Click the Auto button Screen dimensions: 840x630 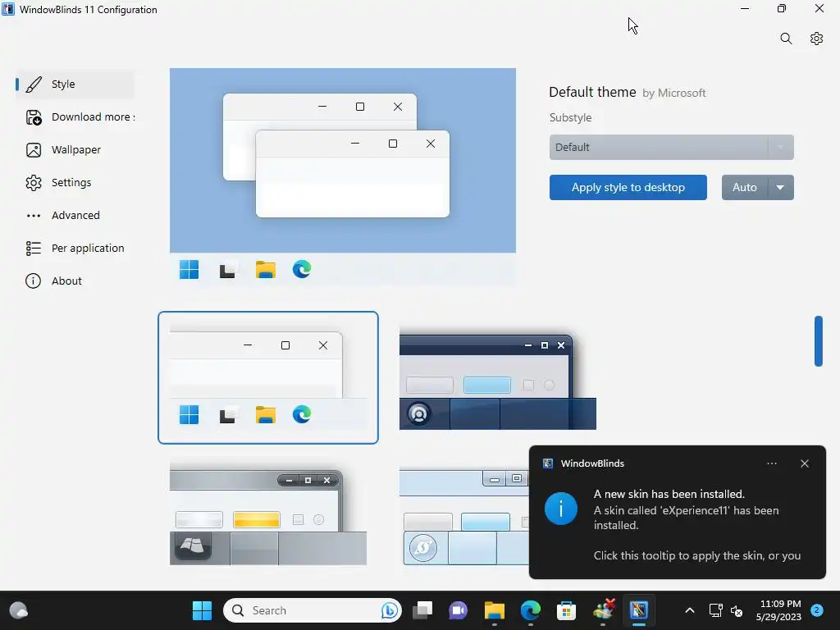pyautogui.click(x=745, y=188)
